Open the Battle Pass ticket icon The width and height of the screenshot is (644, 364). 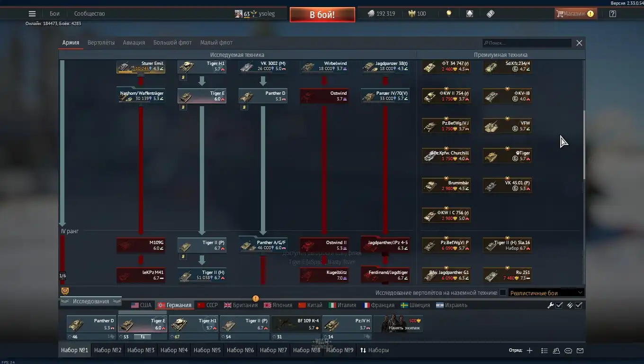[491, 14]
